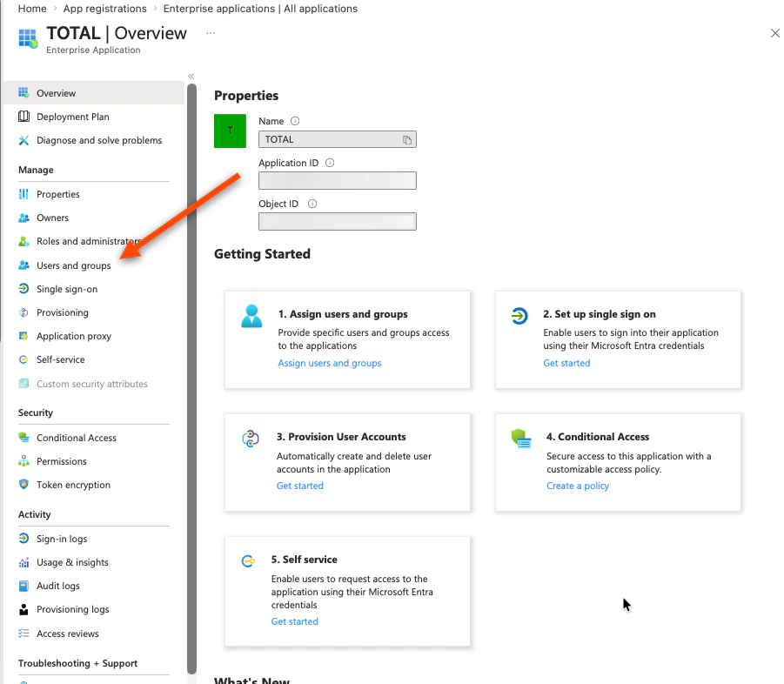Click the Application ID field

(x=337, y=180)
